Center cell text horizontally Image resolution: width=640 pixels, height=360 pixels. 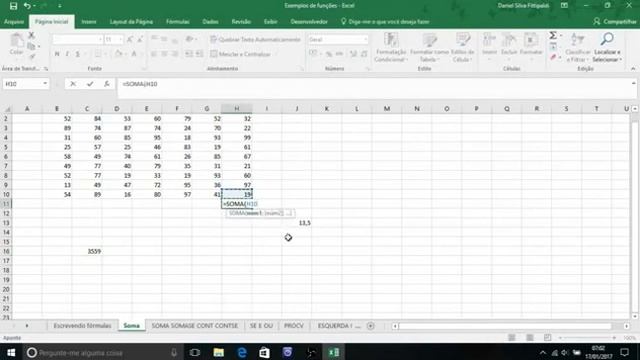click(x=164, y=54)
